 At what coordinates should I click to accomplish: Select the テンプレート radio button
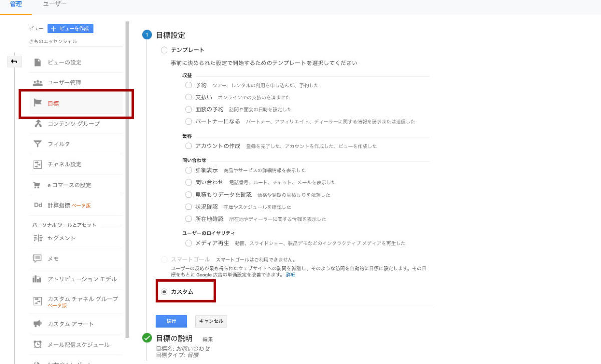tap(164, 50)
